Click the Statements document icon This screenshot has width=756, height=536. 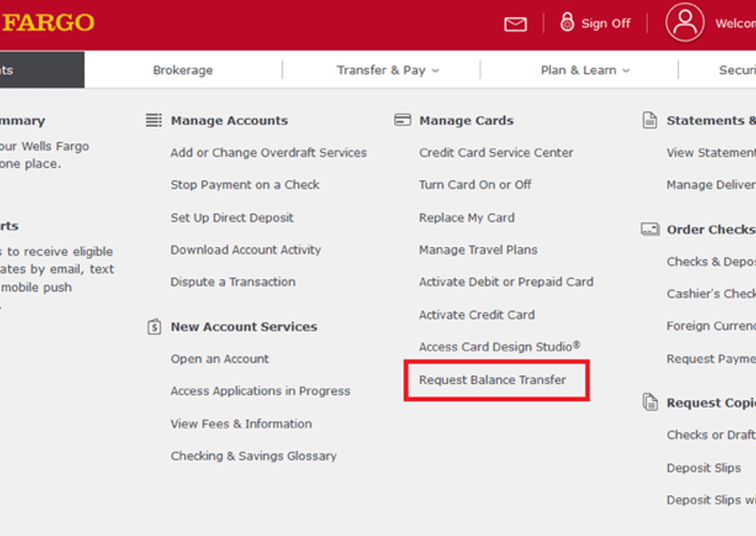[650, 120]
